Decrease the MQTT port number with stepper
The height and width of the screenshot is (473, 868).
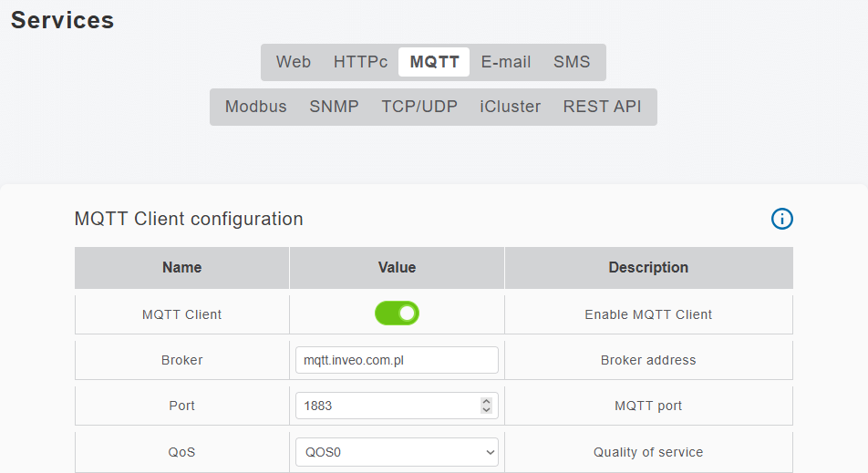click(486, 410)
